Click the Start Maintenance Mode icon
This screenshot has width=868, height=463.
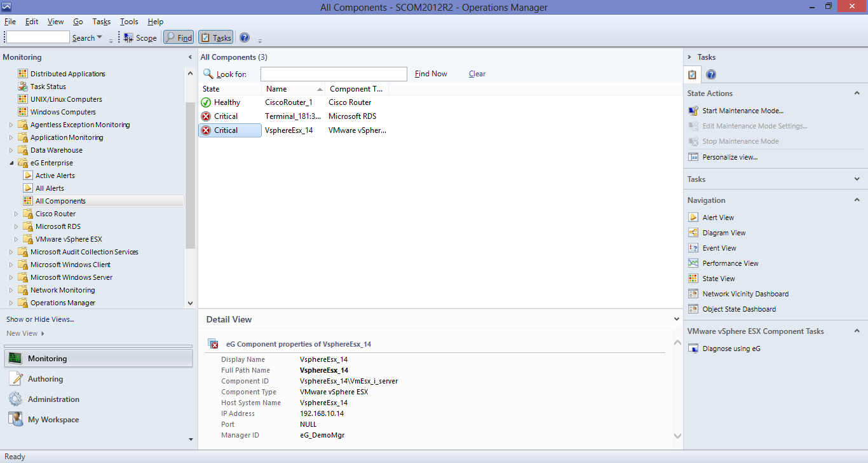tap(693, 111)
